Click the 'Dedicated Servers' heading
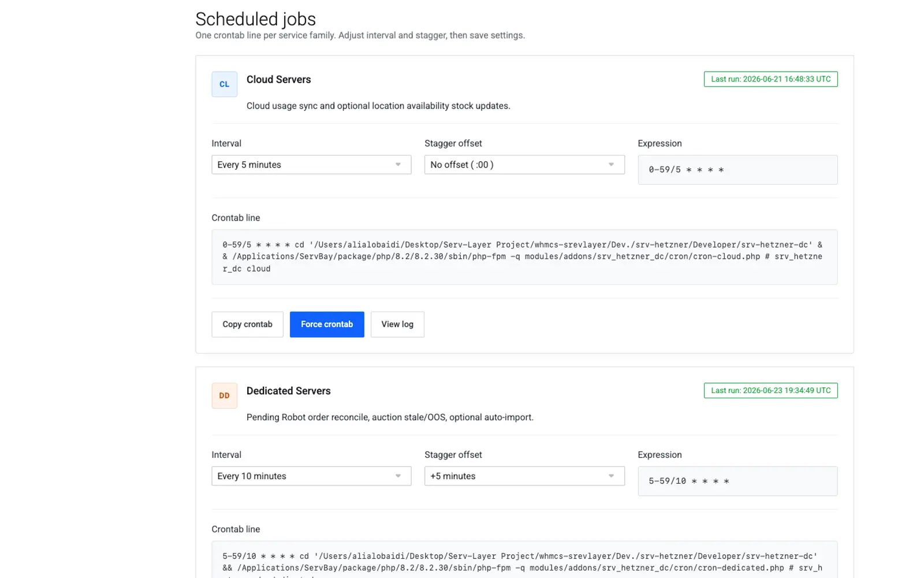Image resolution: width=924 pixels, height=578 pixels. tap(289, 391)
